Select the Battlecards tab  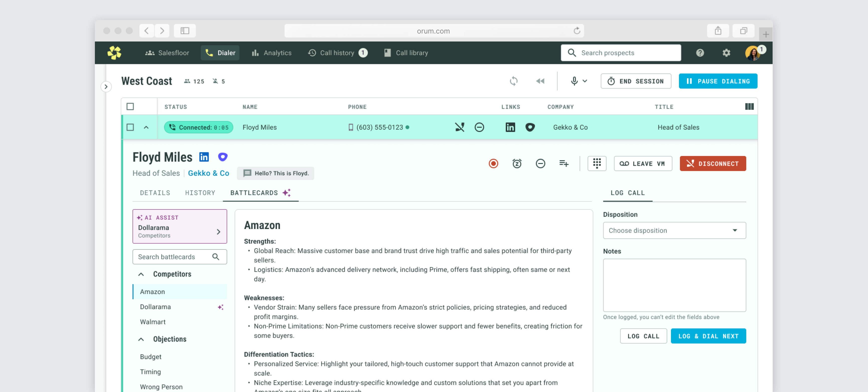click(x=260, y=193)
